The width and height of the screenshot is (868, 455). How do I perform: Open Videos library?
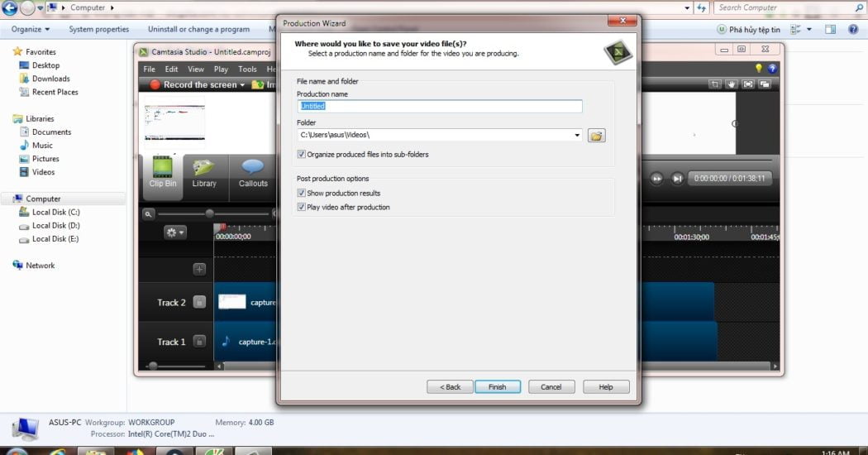(x=37, y=171)
